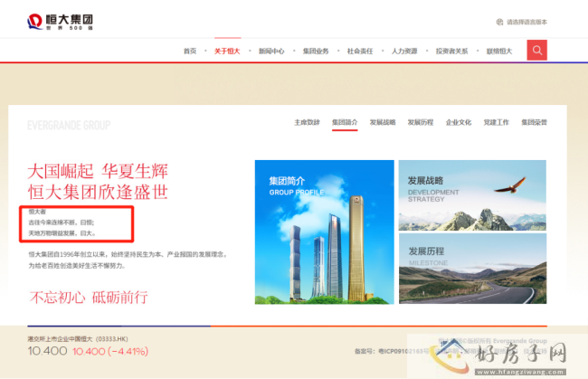588x379 pixels.
Task: Switch to 发展战略 sub-tab
Action: (383, 122)
